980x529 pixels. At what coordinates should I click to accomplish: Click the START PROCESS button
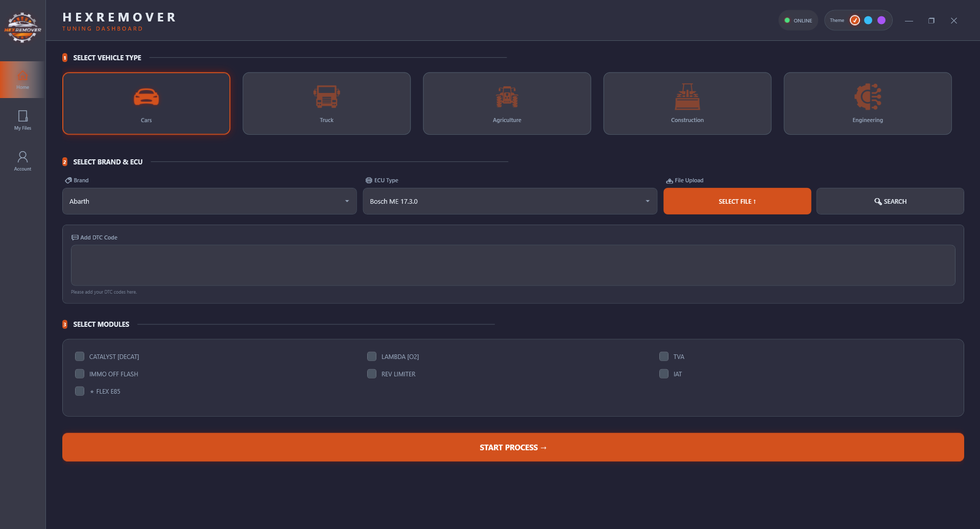[x=513, y=447]
